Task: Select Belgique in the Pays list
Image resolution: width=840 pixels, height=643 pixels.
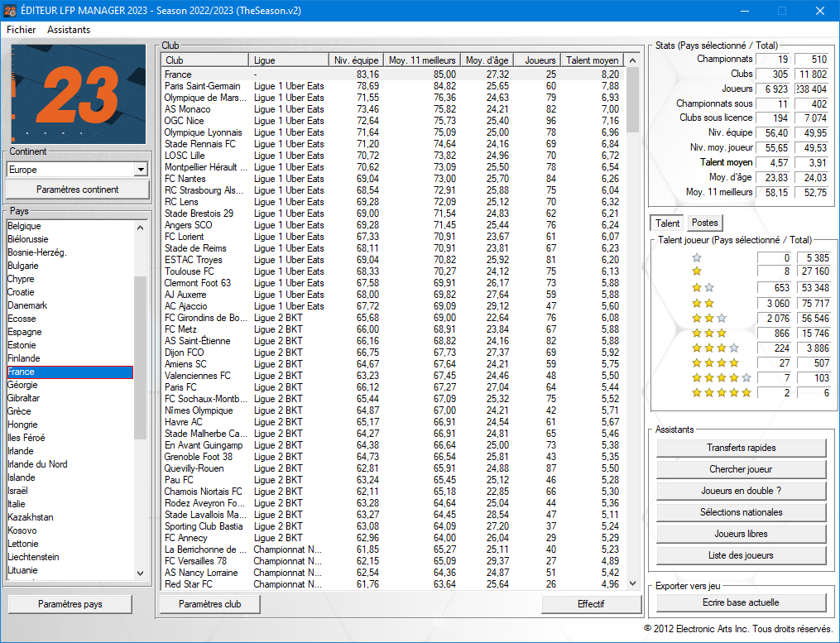Action: pos(70,226)
